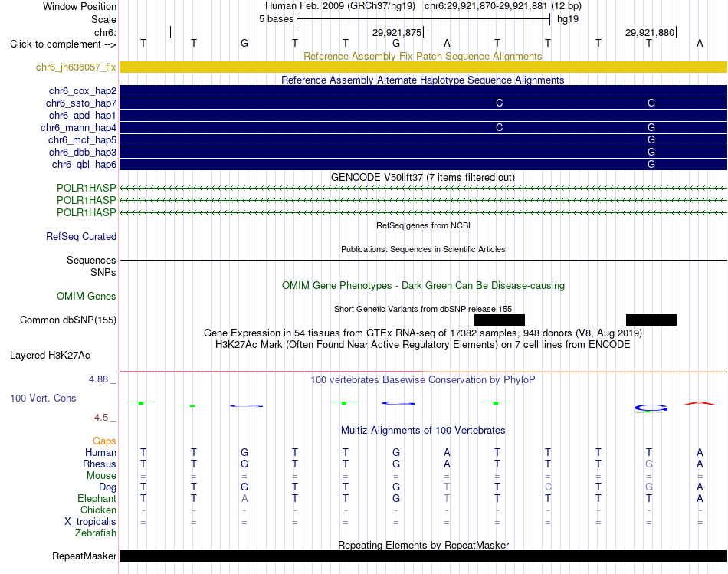The height and width of the screenshot is (574, 728).
Task: Click the Common dbSNP(155) track label
Action: click(67, 320)
